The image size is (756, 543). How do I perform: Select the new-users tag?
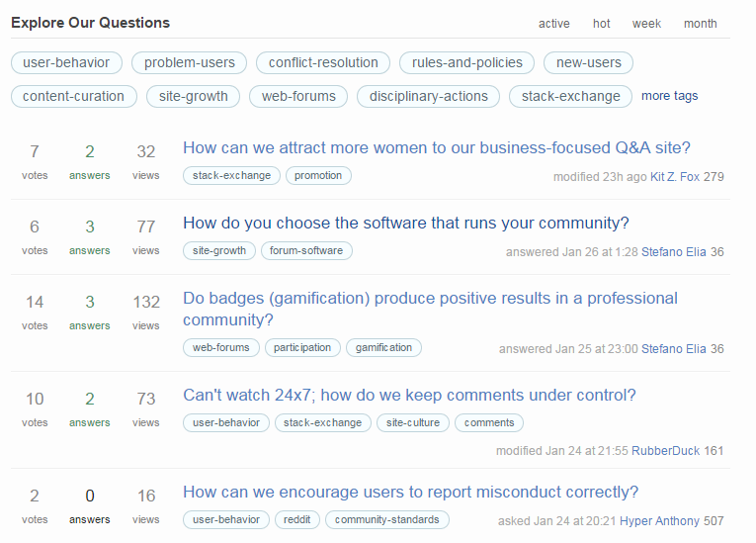[x=588, y=62]
